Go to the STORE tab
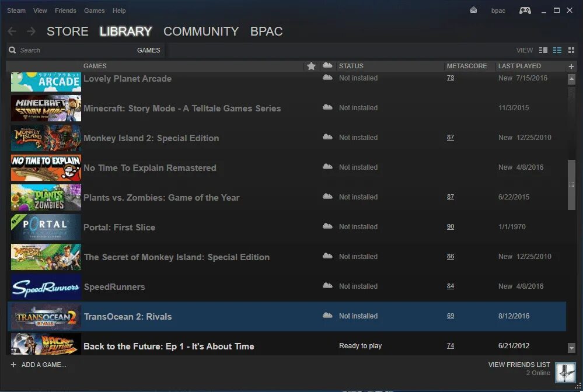This screenshot has height=392, width=583. tap(67, 32)
